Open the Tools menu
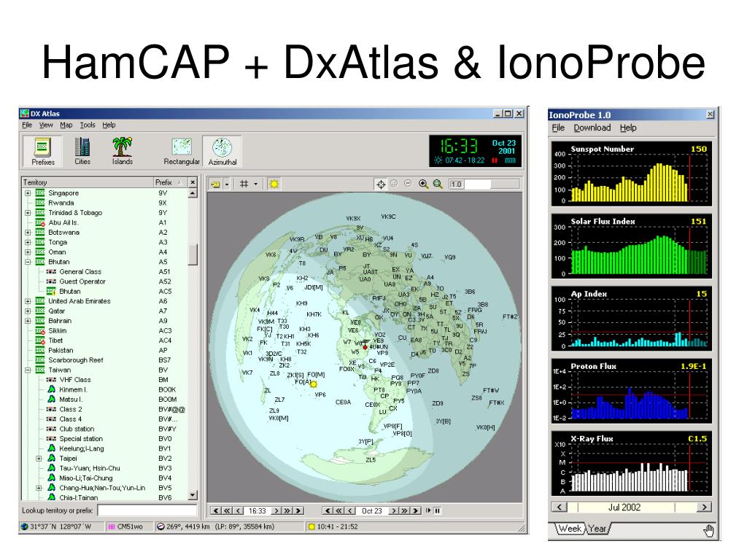 [88, 125]
